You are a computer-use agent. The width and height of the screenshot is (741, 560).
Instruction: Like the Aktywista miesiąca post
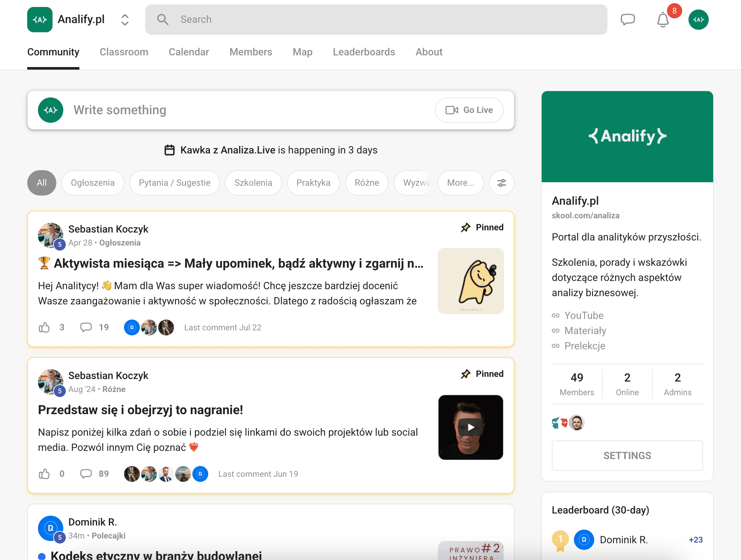[44, 327]
